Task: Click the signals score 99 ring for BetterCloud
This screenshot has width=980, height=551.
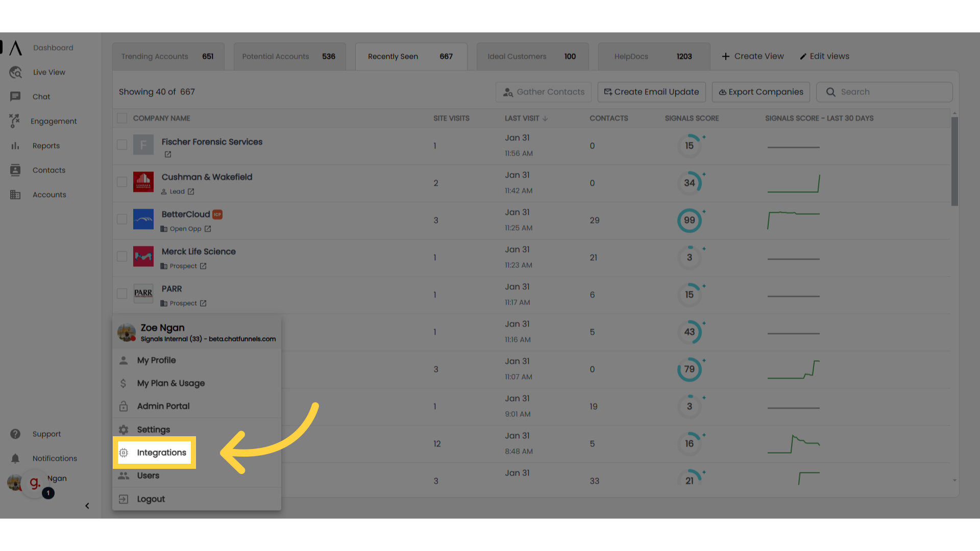Action: pyautogui.click(x=690, y=220)
